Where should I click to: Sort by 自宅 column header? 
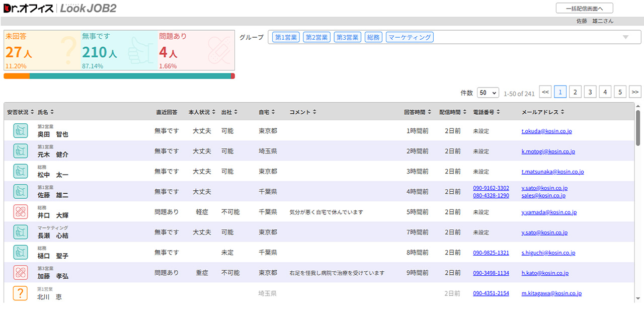267,112
